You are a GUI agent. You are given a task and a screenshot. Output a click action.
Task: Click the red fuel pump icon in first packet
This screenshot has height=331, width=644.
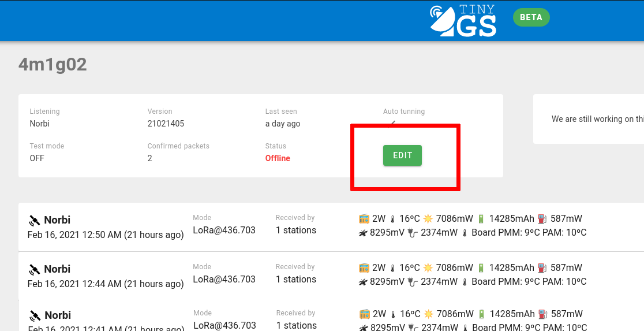coord(542,219)
